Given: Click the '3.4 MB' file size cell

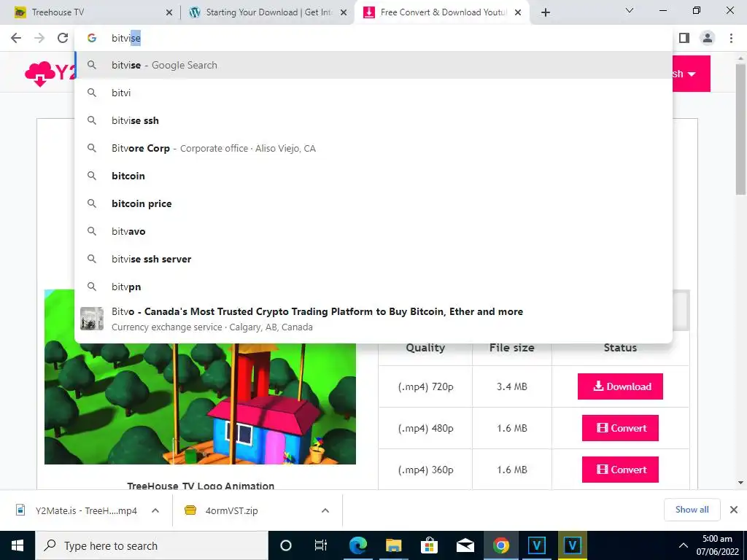Looking at the screenshot, I should [511, 386].
